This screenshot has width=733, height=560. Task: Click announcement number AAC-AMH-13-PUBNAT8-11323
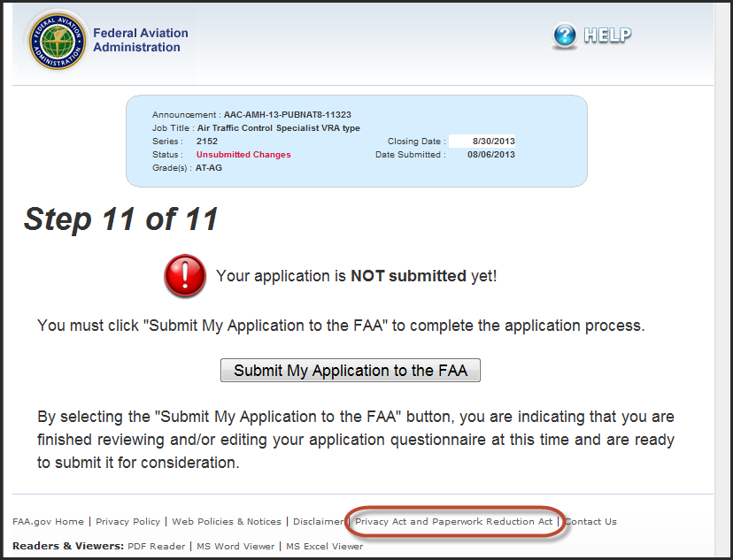[x=288, y=114]
